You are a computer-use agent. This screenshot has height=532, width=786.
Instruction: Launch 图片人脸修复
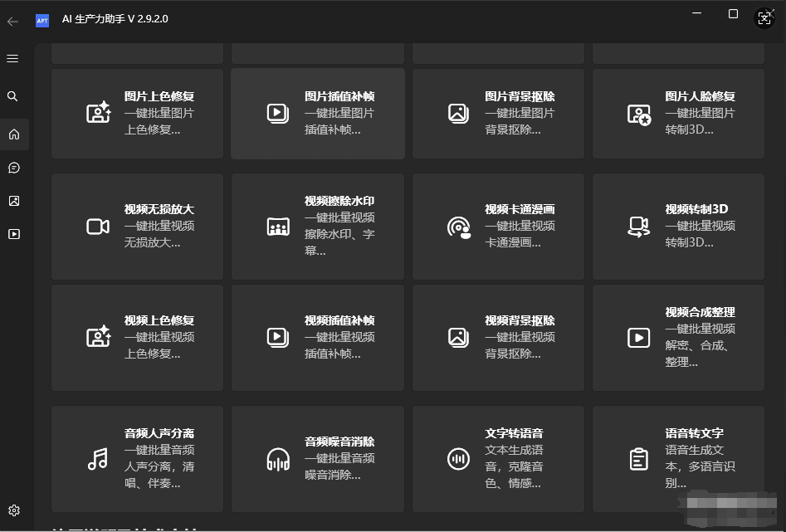[678, 113]
